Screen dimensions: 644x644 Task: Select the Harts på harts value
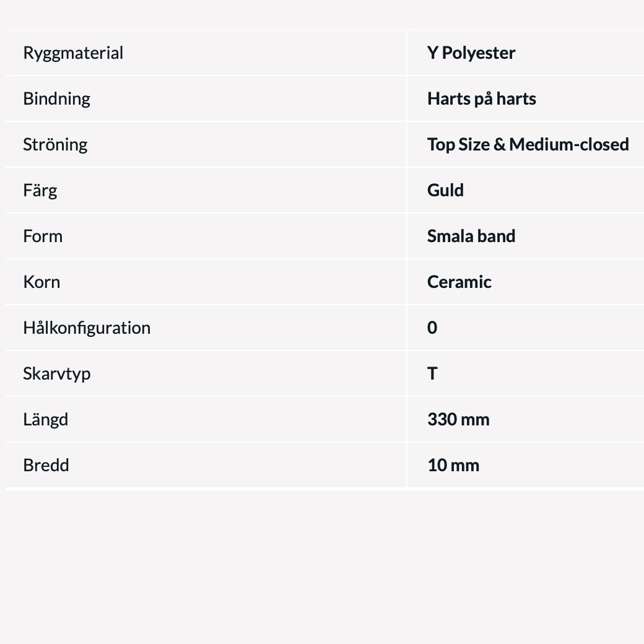pyautogui.click(x=482, y=99)
